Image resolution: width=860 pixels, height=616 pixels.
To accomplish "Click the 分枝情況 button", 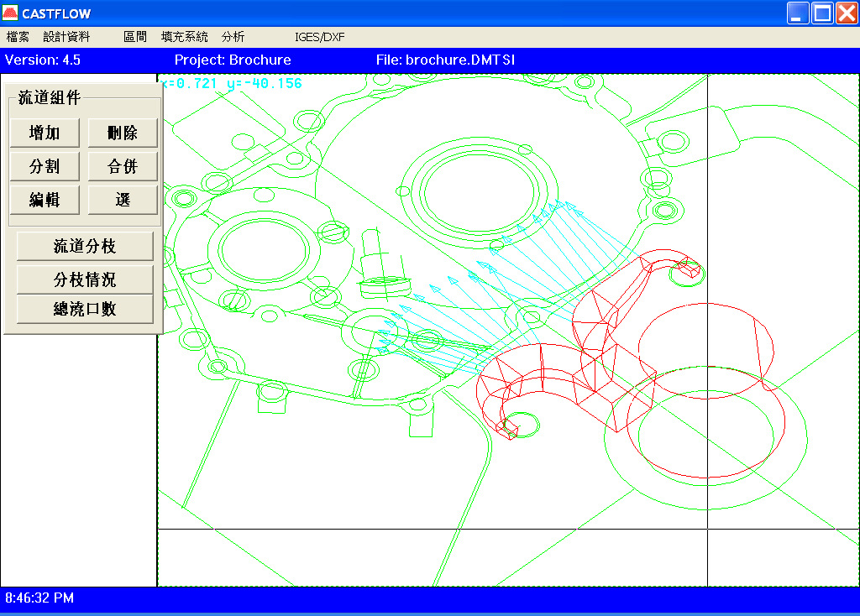I will click(85, 279).
